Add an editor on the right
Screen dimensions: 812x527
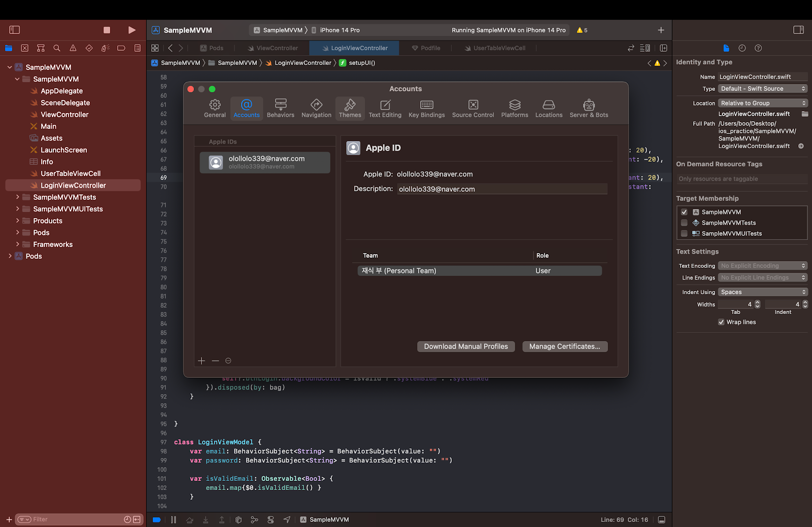pos(663,48)
